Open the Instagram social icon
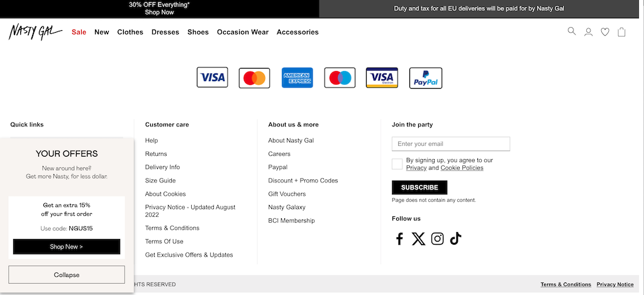The width and height of the screenshot is (644, 295). [x=438, y=239]
